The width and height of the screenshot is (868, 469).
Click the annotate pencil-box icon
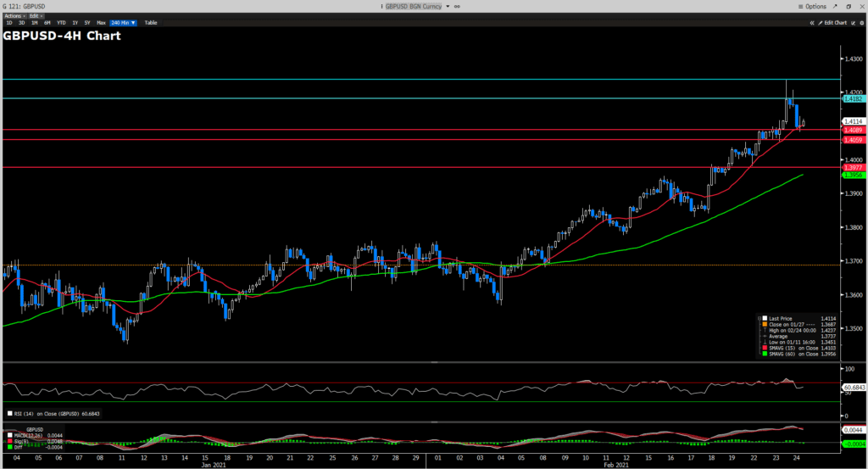point(853,23)
